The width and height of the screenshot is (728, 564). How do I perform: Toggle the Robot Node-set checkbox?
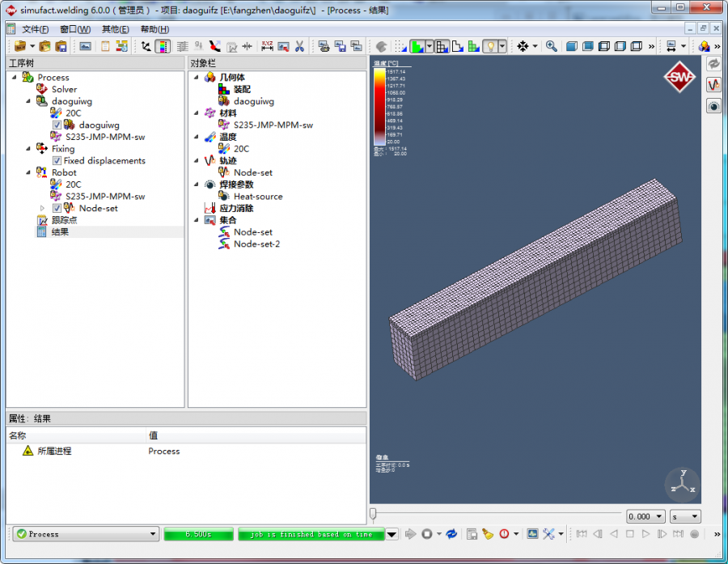pos(57,209)
